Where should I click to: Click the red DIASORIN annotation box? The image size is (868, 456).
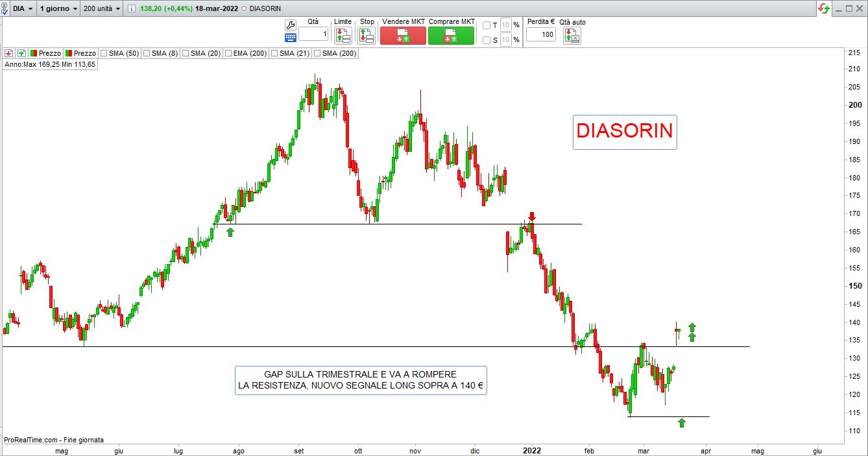pos(625,132)
